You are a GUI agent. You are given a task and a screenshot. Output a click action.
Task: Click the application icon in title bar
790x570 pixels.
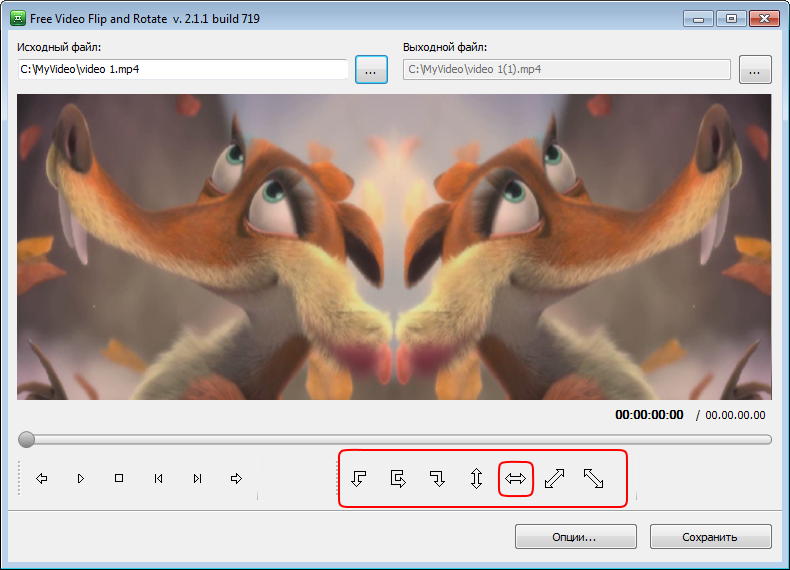click(18, 19)
